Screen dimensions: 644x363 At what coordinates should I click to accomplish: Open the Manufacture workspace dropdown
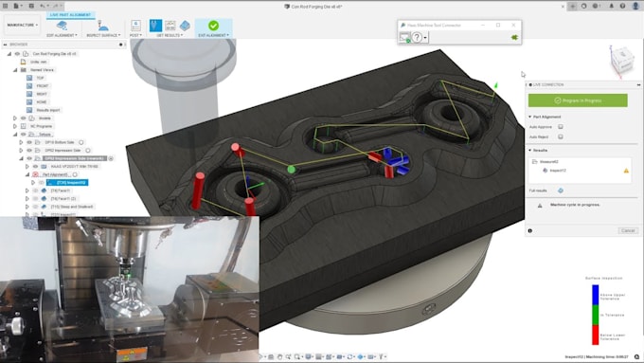tap(22, 25)
